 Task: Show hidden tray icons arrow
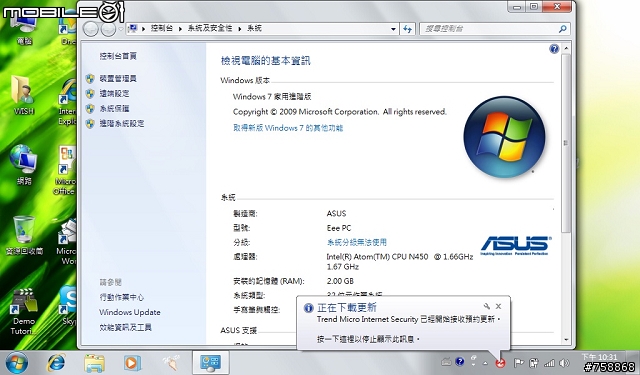point(485,363)
